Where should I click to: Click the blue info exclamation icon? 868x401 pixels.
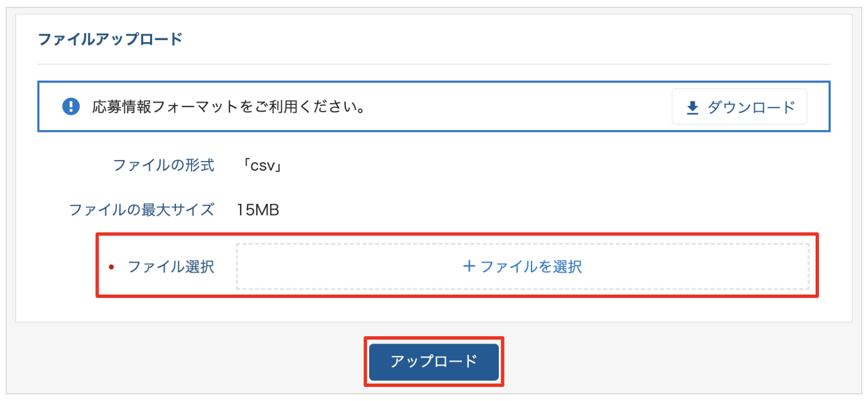point(70,106)
